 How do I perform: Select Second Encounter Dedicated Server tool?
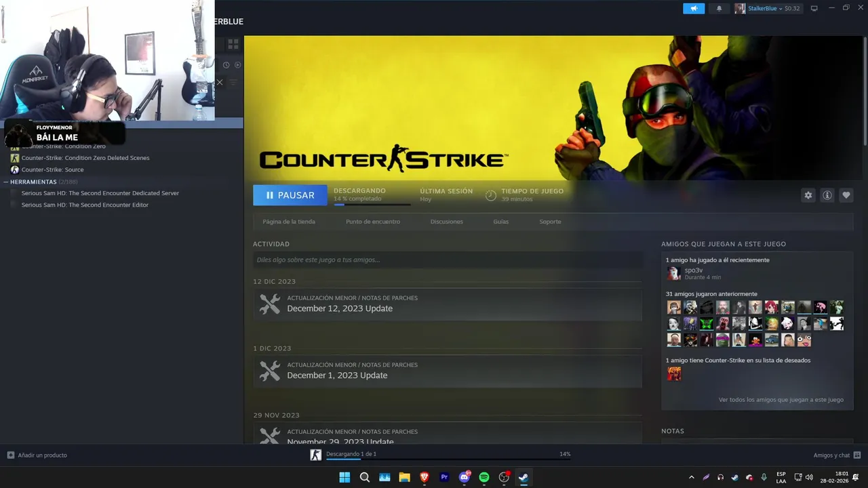point(100,193)
